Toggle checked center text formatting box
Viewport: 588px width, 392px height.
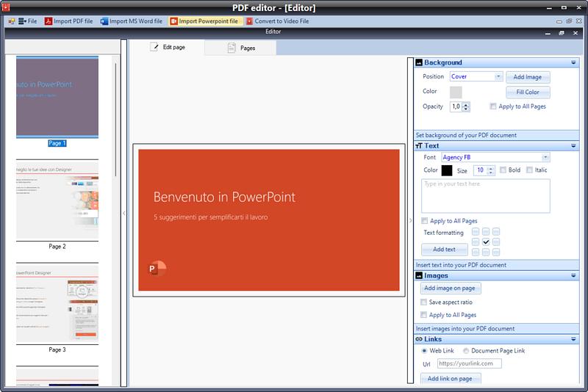pyautogui.click(x=486, y=242)
